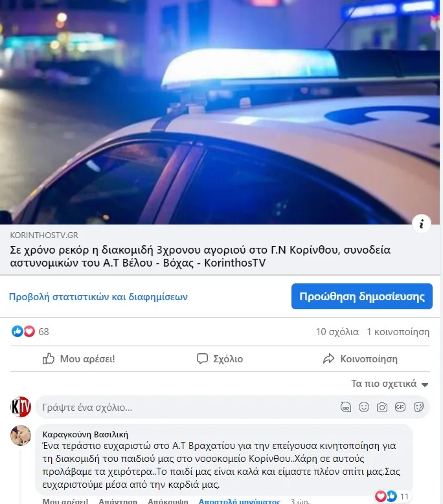The image size is (443, 504).
Task: Like the post with 'Μου αρέσει!'
Action: coord(79,358)
